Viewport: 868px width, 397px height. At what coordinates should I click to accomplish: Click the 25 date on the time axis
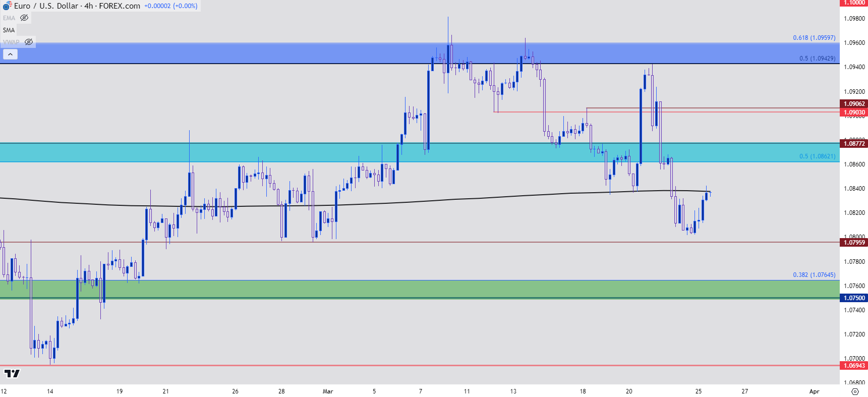pos(699,391)
